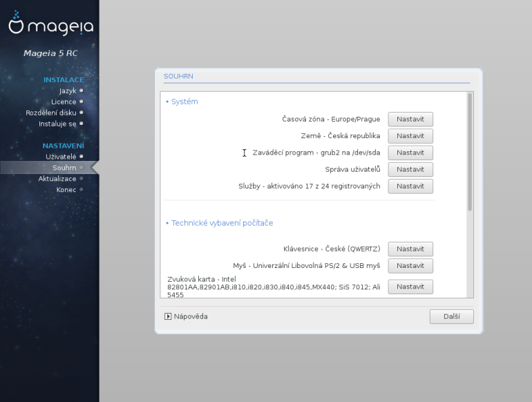Click the Myš Univerzální Libovolná label
Screen dimensions: 532x402
306,266
